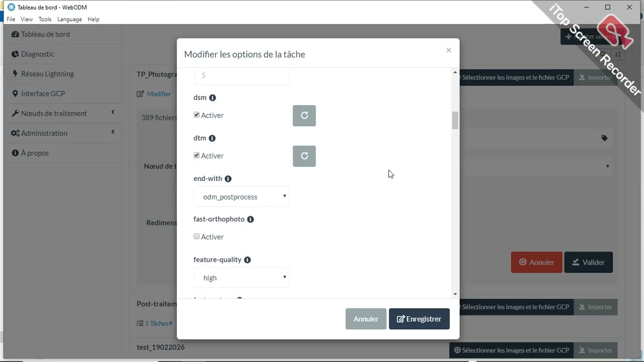Click Importer for test_19022026 project

click(x=596, y=350)
